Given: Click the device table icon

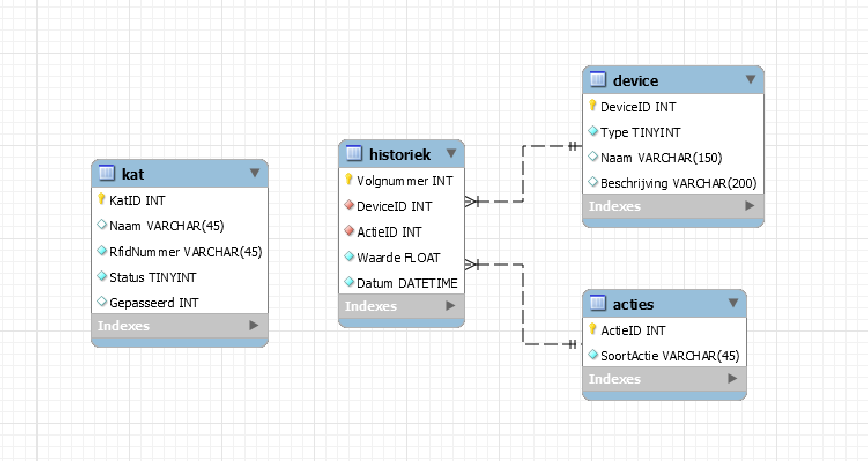Looking at the screenshot, I should (598, 80).
